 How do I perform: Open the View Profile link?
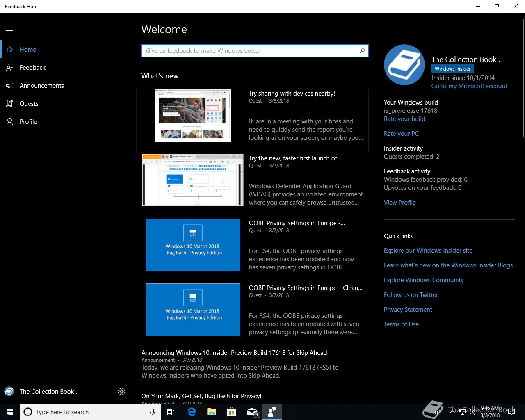tap(400, 203)
